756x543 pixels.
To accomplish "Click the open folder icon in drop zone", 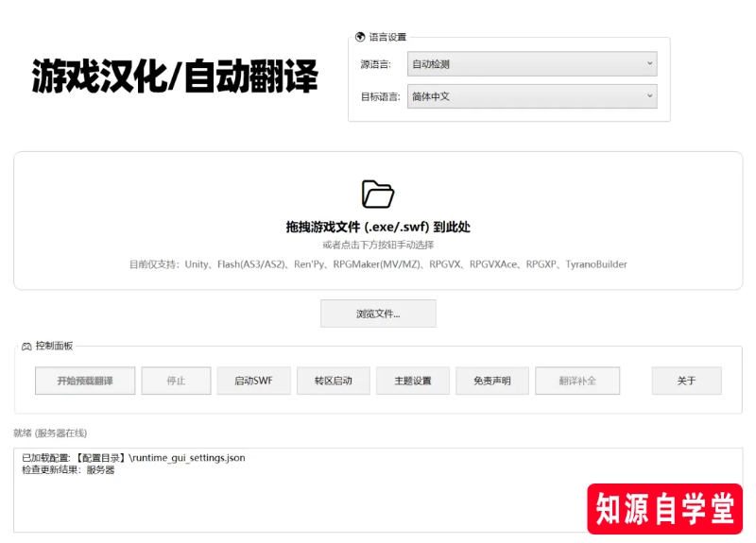I will 377,194.
